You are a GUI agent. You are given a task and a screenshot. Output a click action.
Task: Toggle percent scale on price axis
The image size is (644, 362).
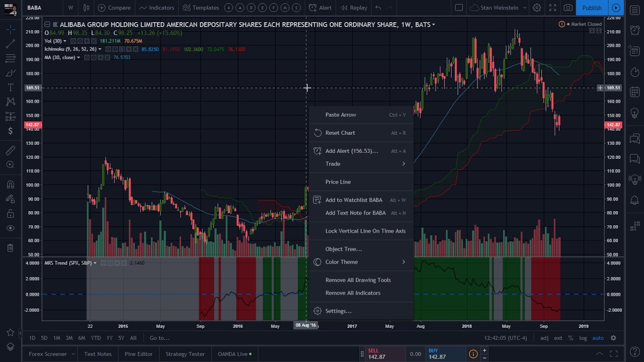571,338
